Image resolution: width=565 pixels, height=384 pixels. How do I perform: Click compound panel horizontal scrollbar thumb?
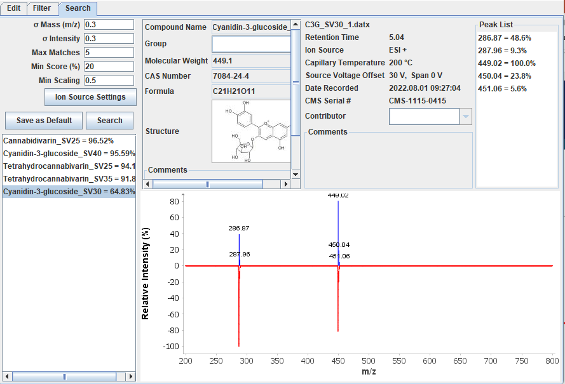(208, 184)
